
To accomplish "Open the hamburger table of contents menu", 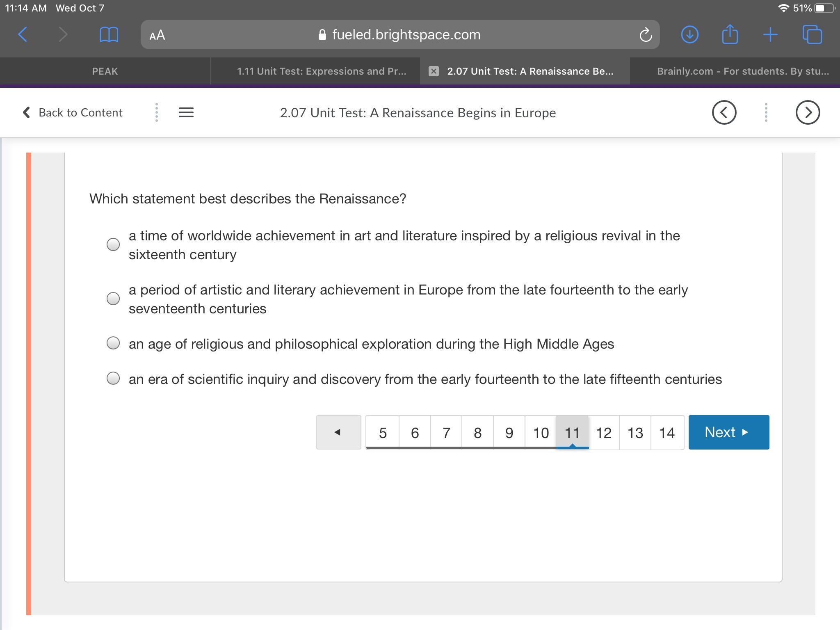I will [x=186, y=112].
